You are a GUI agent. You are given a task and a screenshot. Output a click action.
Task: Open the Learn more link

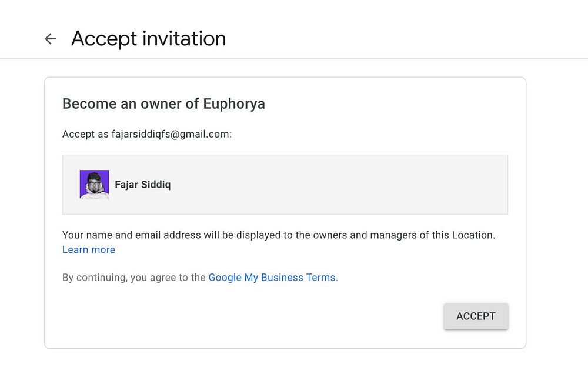point(89,250)
